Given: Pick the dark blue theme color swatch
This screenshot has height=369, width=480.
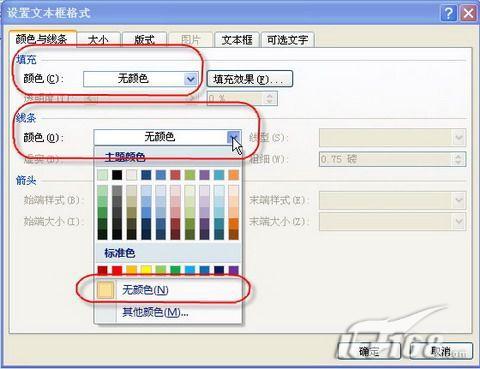Looking at the screenshot, I should (146, 175).
